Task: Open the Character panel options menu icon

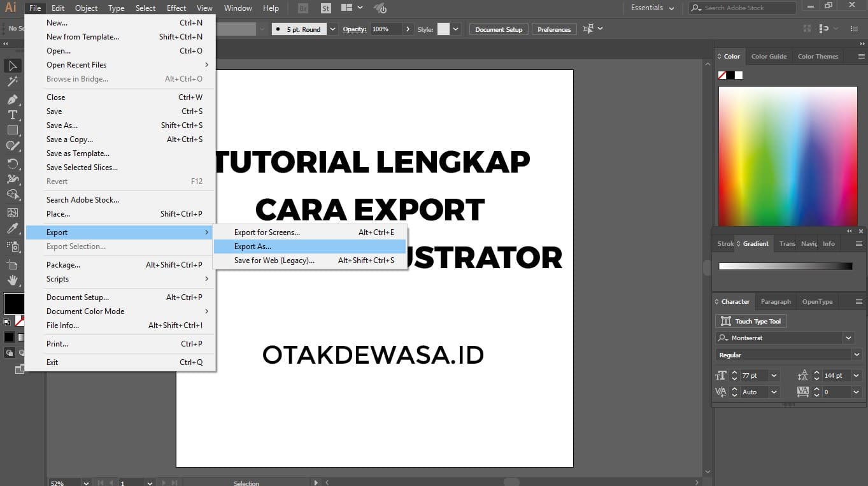Action: click(859, 301)
